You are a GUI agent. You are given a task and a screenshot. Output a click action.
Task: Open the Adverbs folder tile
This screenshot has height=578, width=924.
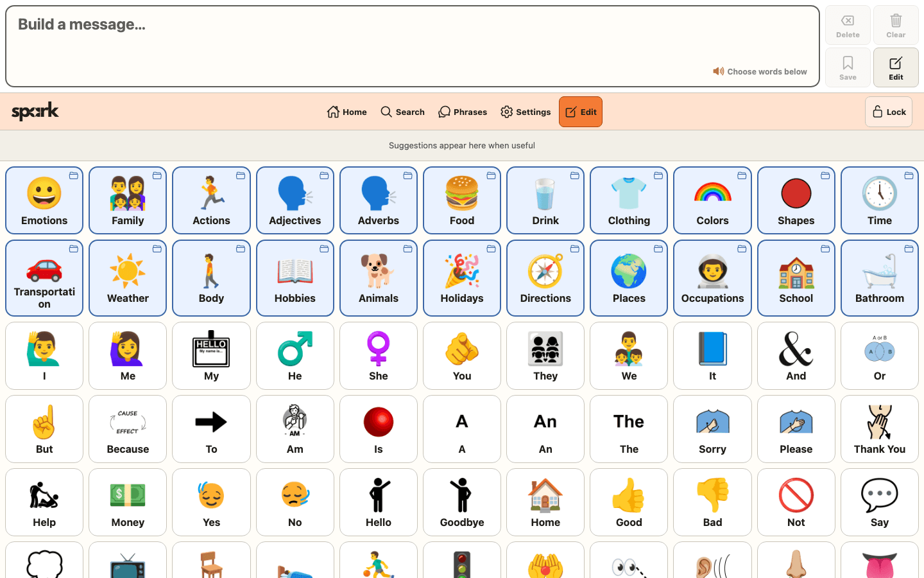(379, 200)
